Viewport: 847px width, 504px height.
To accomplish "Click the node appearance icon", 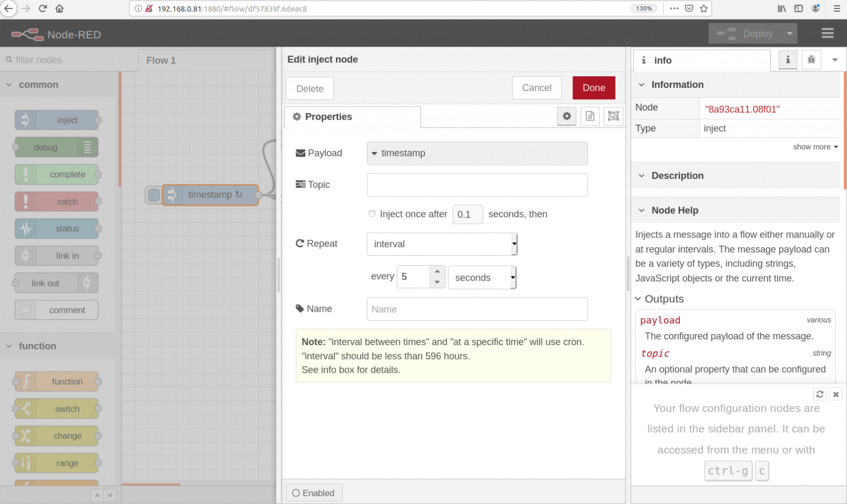I will [613, 116].
